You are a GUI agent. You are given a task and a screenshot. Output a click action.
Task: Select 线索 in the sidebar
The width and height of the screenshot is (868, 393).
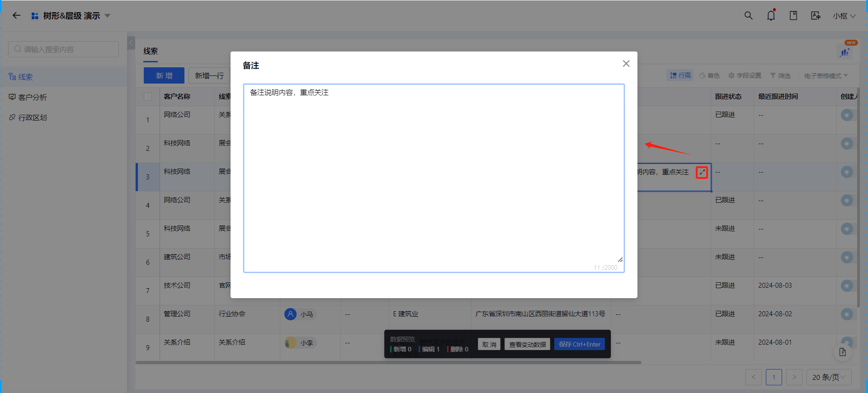(63, 77)
